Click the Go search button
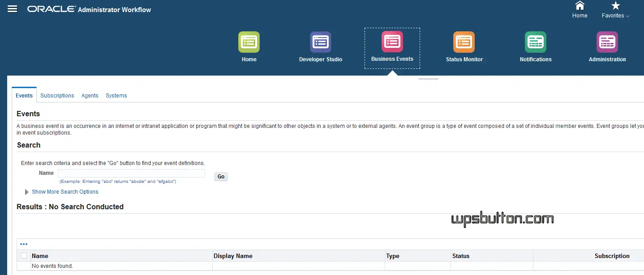The height and width of the screenshot is (275, 644). point(221,177)
